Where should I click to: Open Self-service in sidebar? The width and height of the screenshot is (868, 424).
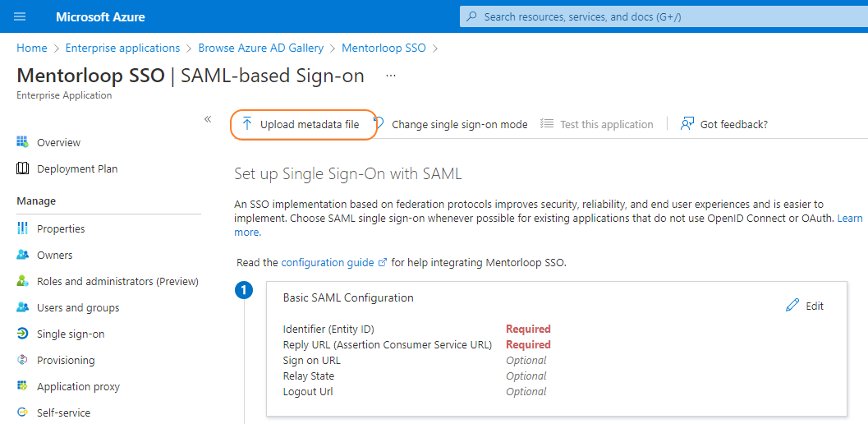point(64,413)
